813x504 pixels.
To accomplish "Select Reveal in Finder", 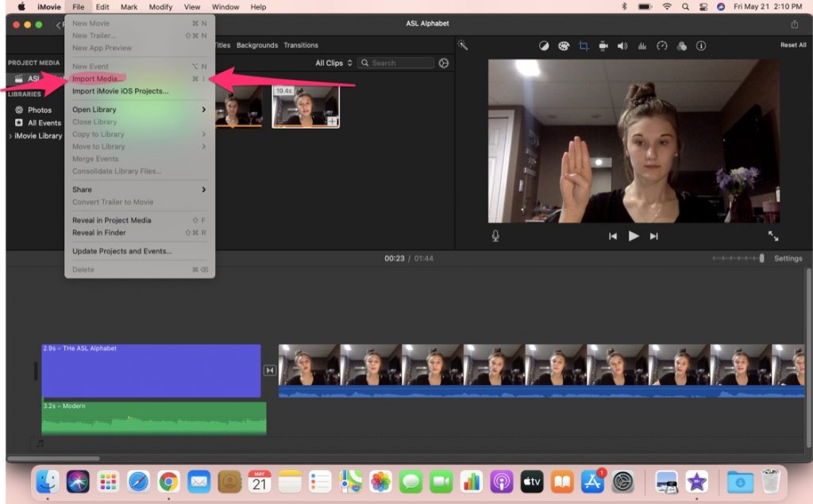I will 139,233.
